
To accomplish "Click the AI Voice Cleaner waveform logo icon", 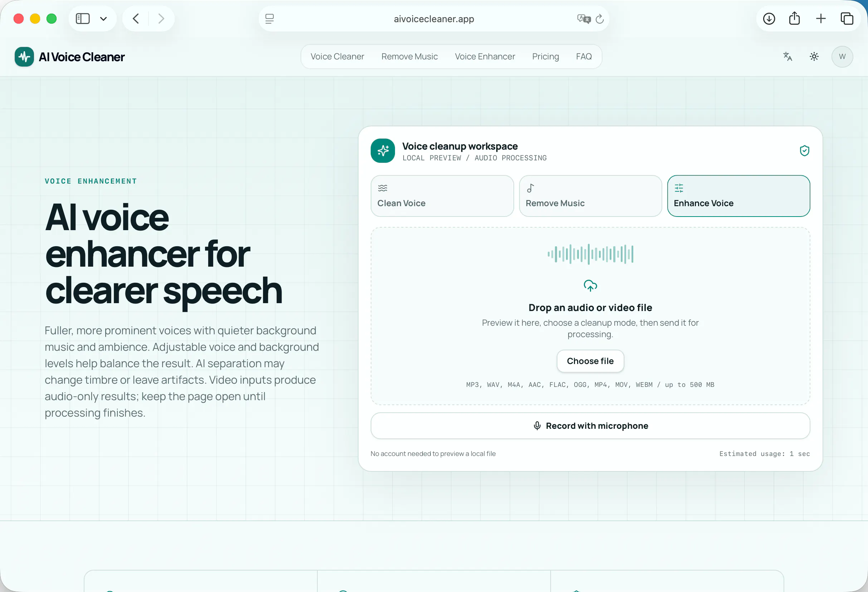I will [x=24, y=57].
